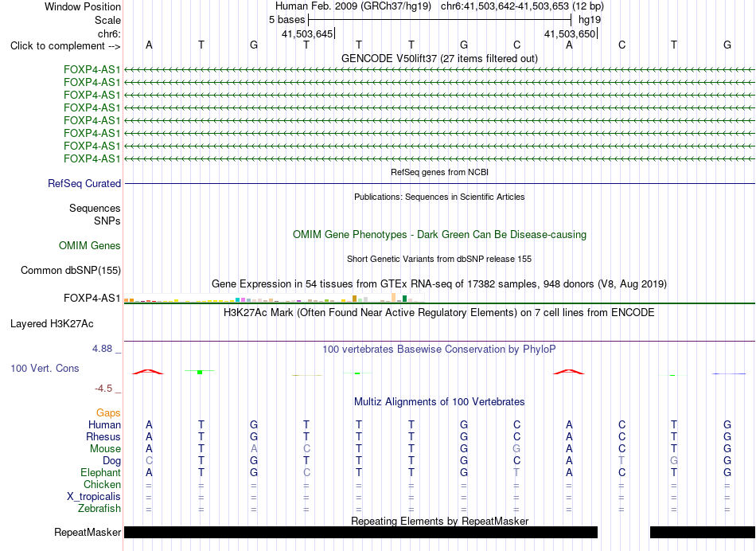The height and width of the screenshot is (551, 756).
Task: Click the chr6:41,503,642-41,503,653 (12 bp) position text
Action: point(522,6)
